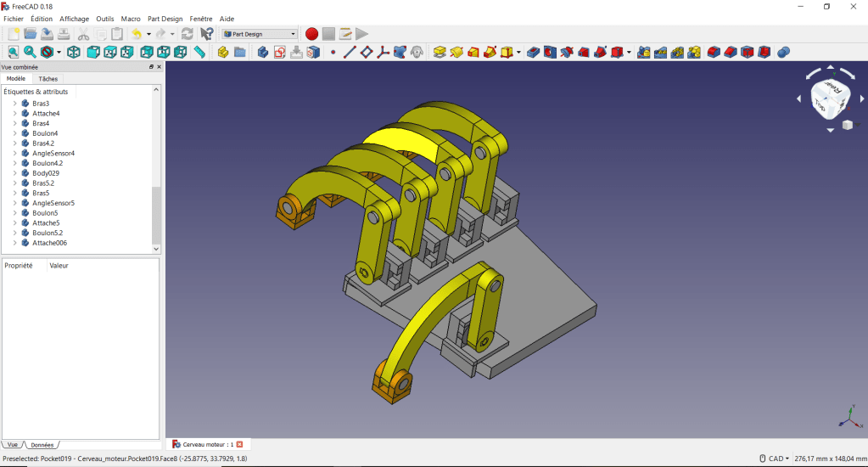Click the Fit all view icon
Image resolution: width=868 pixels, height=467 pixels.
click(x=13, y=53)
